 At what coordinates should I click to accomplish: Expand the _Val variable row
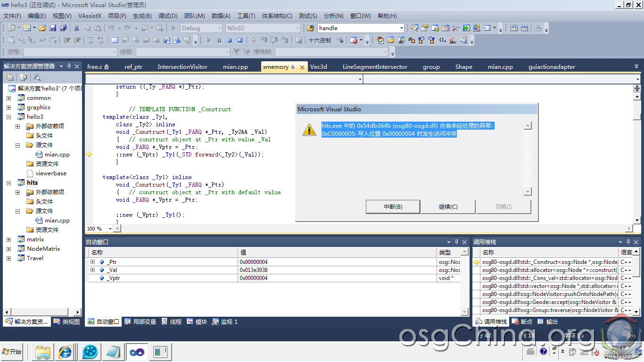pyautogui.click(x=93, y=270)
